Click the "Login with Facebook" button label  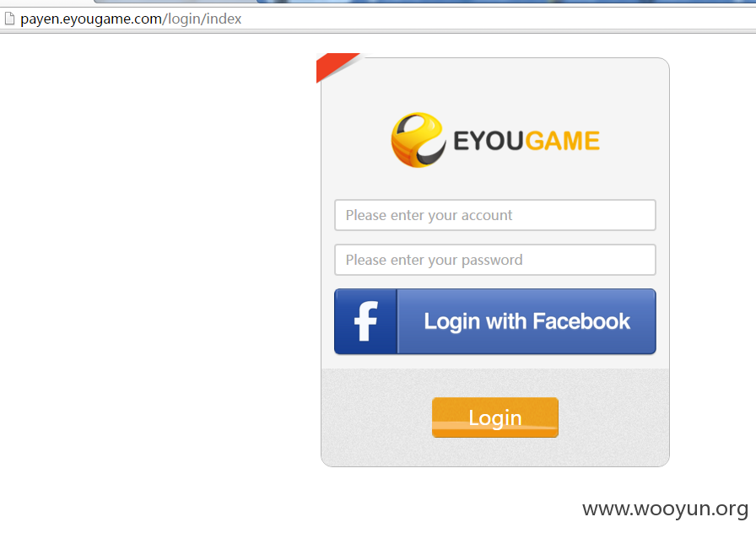(527, 321)
